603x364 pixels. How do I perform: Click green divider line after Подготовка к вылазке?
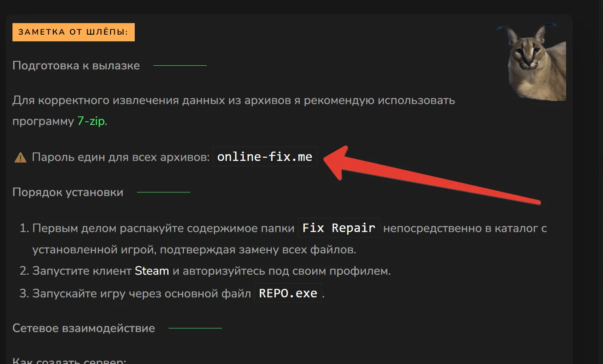click(x=180, y=66)
